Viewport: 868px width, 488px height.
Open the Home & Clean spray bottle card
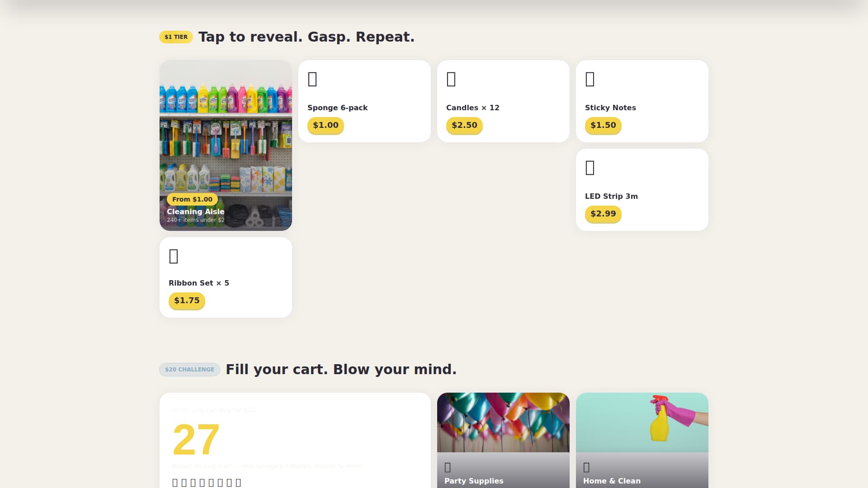click(642, 440)
